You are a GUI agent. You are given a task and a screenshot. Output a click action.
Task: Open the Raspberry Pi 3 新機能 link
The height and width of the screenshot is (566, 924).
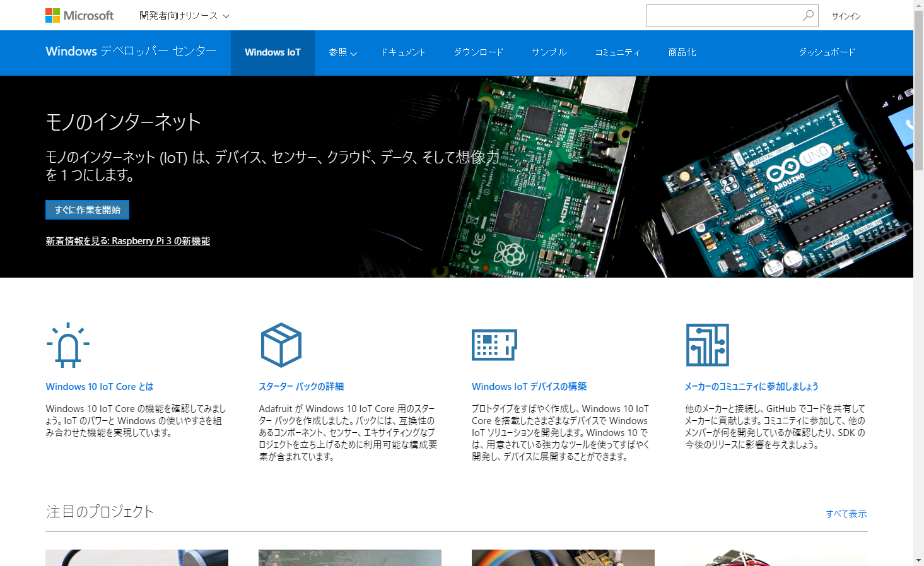pyautogui.click(x=127, y=241)
